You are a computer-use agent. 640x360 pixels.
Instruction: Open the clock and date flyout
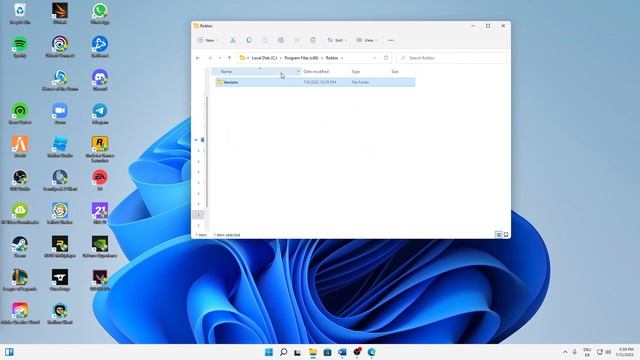pyautogui.click(x=625, y=352)
